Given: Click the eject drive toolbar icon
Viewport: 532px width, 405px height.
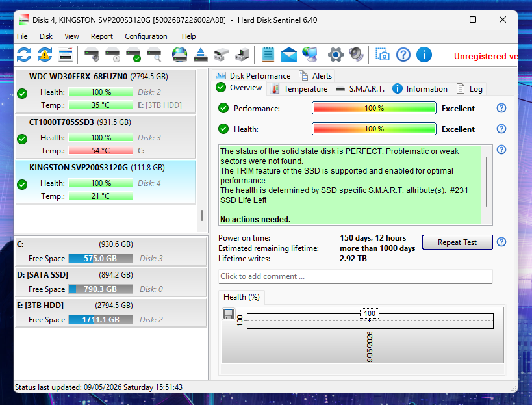Looking at the screenshot, I should pos(201,55).
